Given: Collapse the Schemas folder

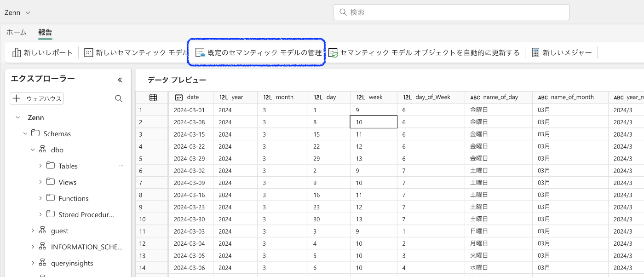Looking at the screenshot, I should pos(26,133).
